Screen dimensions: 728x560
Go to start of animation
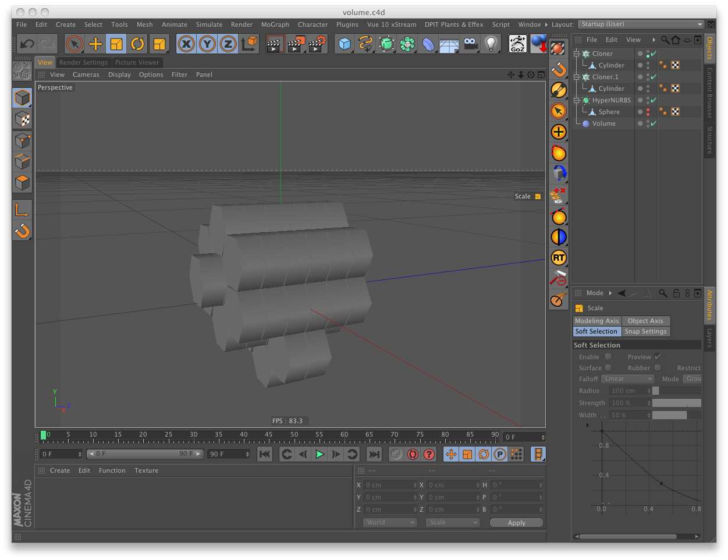point(265,454)
